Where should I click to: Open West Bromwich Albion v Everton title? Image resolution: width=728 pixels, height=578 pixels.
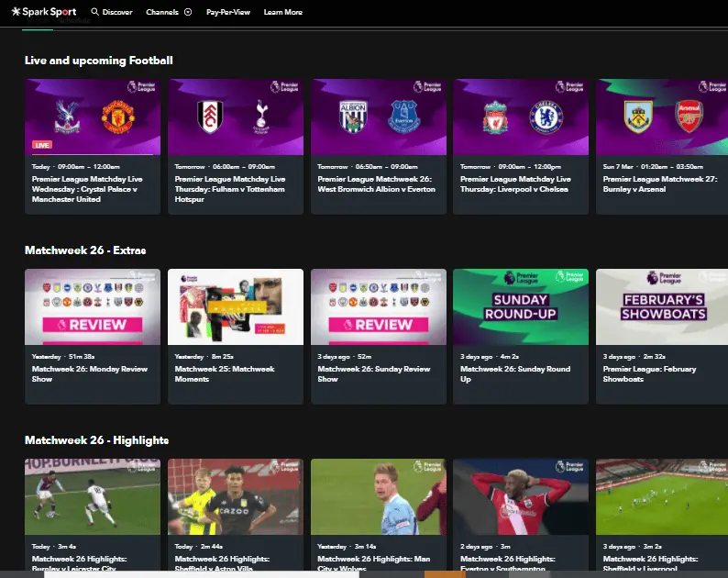[x=374, y=183]
